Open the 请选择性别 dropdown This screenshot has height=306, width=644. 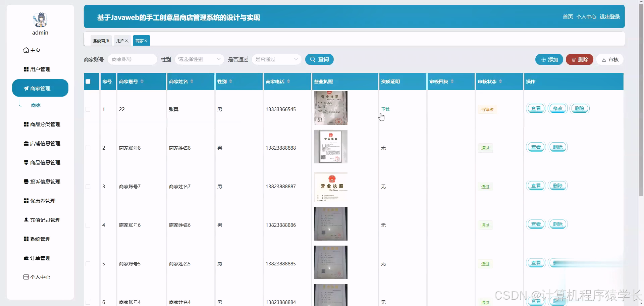click(199, 59)
